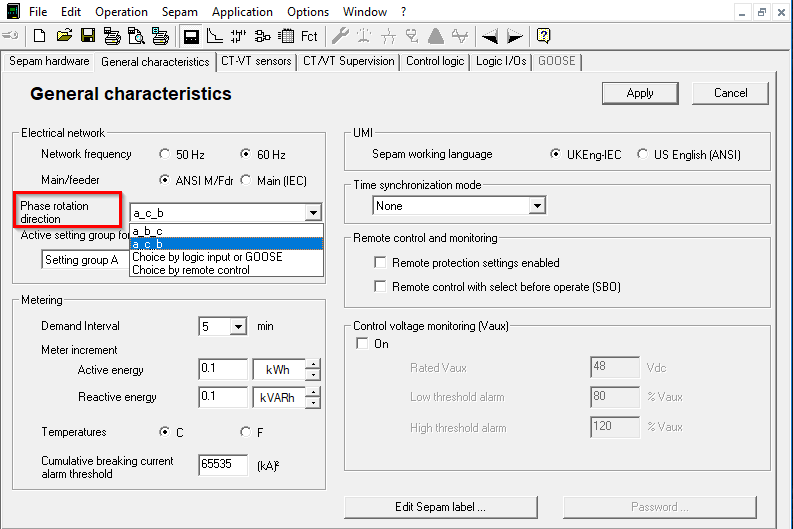Enable Remote protection settings enabled checkbox
The width and height of the screenshot is (793, 529).
coord(380,262)
